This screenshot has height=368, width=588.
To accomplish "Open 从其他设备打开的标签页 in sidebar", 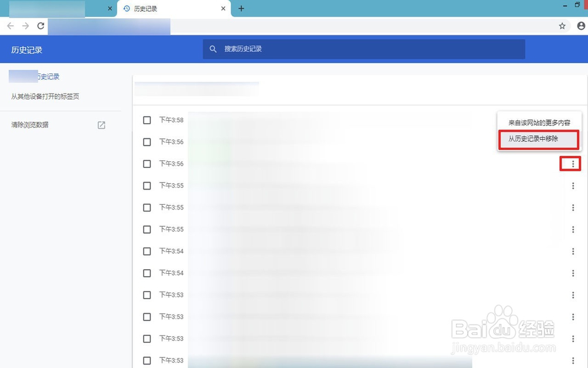I will [x=45, y=97].
